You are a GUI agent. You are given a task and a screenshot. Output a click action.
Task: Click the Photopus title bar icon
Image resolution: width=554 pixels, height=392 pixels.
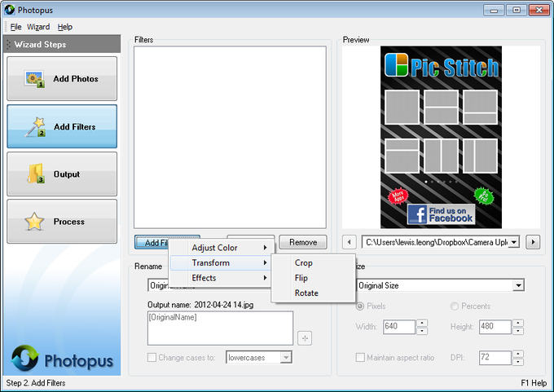coord(10,10)
